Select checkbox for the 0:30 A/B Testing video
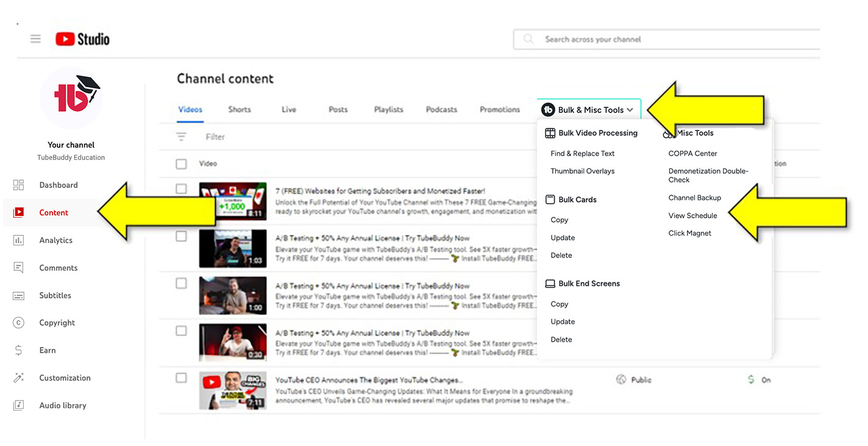The image size is (868, 446). point(181,331)
